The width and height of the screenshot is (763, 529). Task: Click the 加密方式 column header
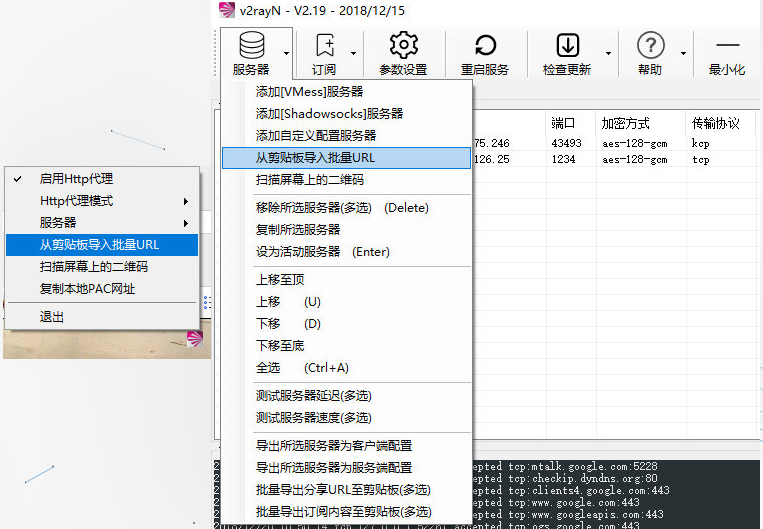tap(641, 123)
